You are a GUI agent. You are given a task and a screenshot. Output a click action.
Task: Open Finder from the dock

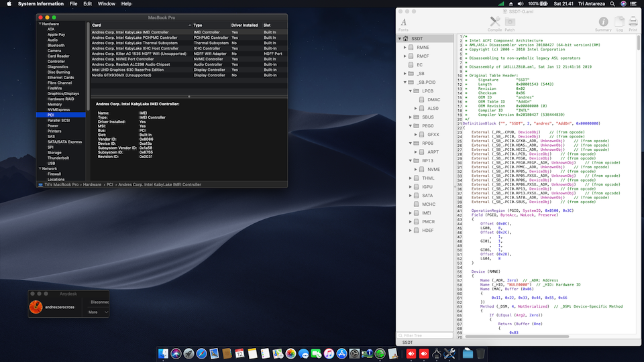click(x=163, y=353)
